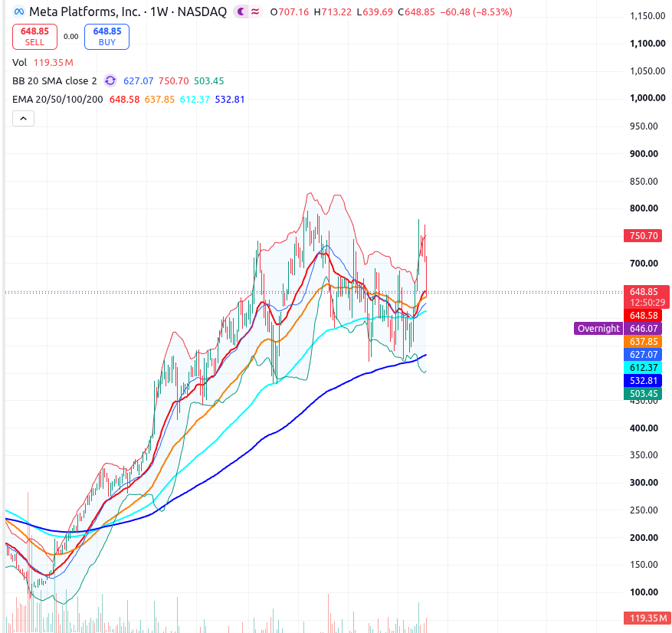Click the BB upper value 750.70 in legend
This screenshot has width=672, height=633.
point(174,80)
